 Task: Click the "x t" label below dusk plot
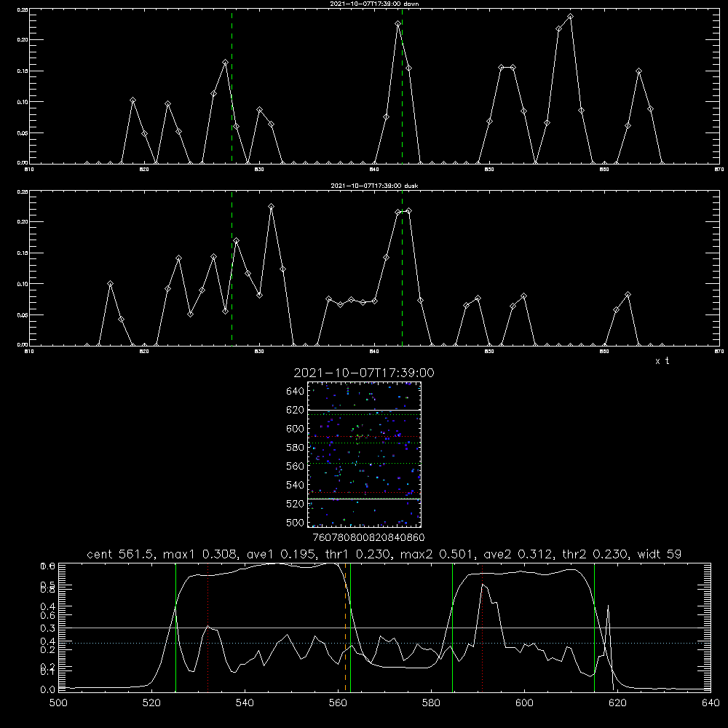tap(662, 361)
